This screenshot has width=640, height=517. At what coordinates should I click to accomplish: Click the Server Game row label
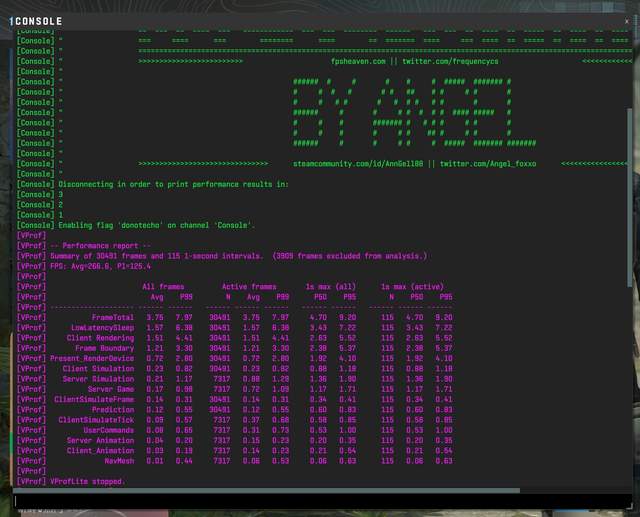point(111,389)
